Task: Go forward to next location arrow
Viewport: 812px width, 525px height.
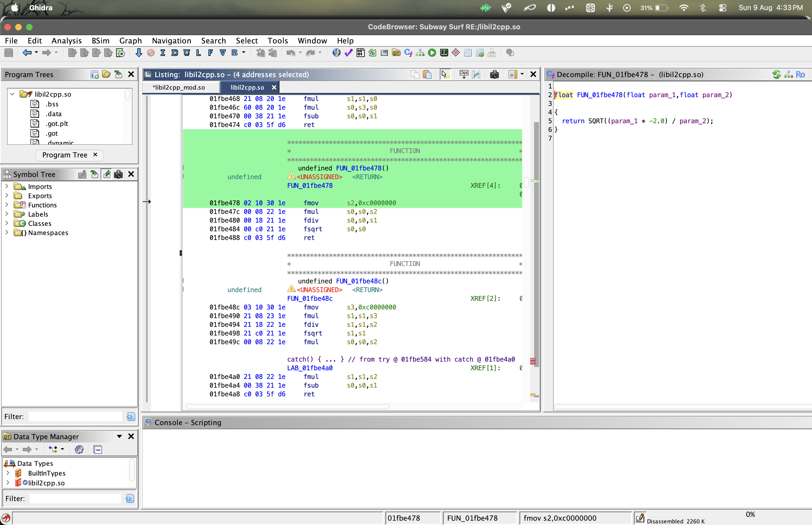Action: 46,53
